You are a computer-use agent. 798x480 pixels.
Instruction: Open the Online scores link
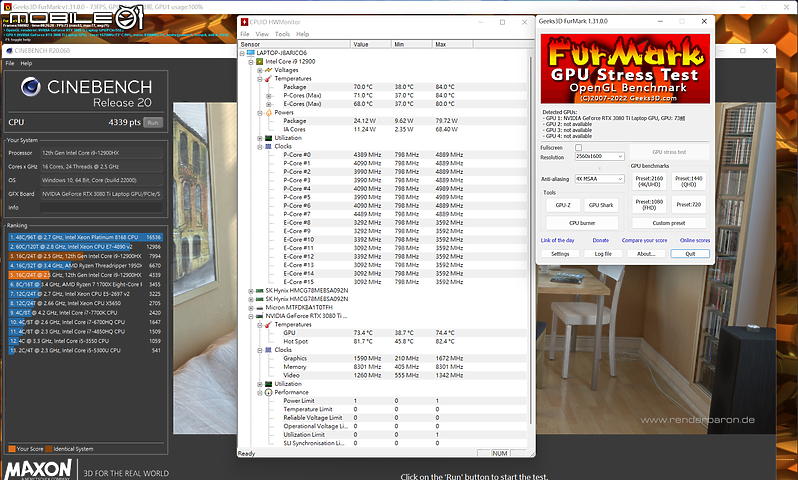(695, 240)
